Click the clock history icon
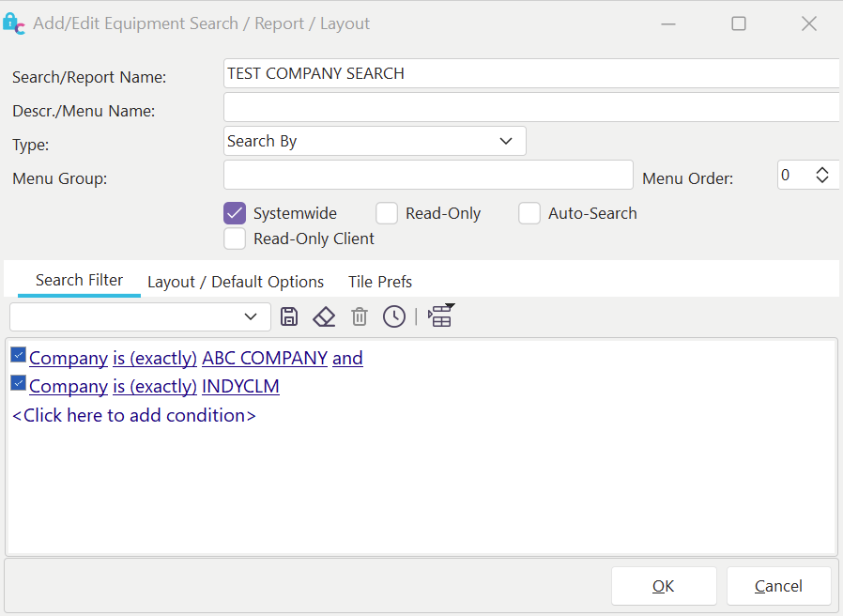843x616 pixels. [394, 316]
